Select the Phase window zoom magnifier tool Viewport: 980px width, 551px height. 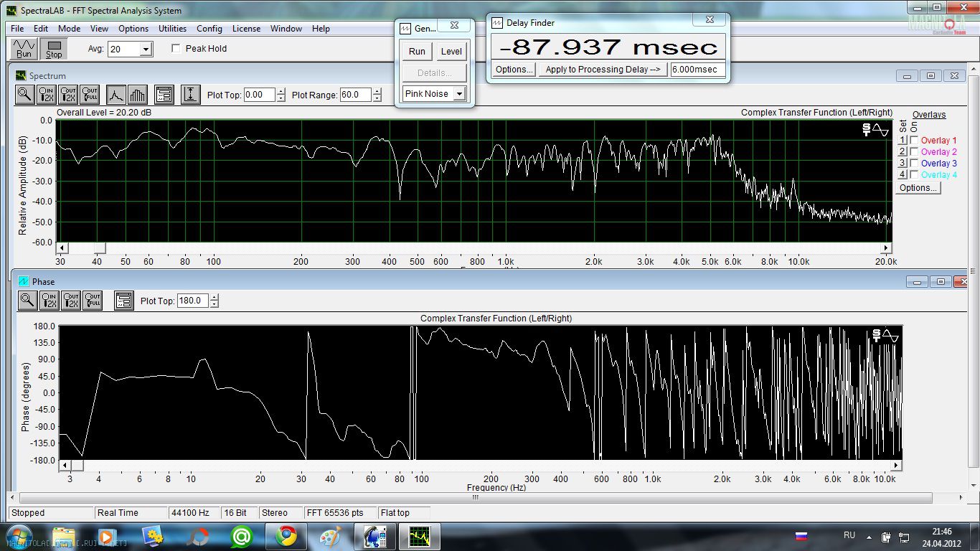(x=27, y=301)
